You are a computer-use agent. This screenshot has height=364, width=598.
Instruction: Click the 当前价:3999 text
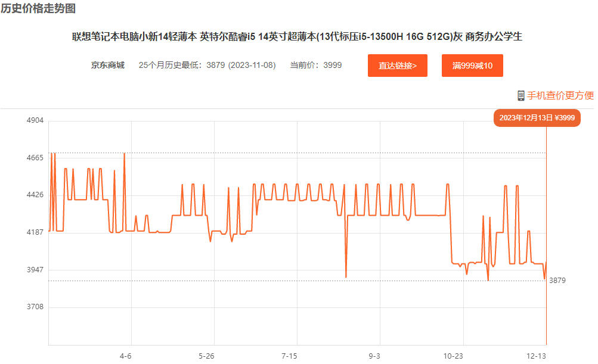[316, 65]
